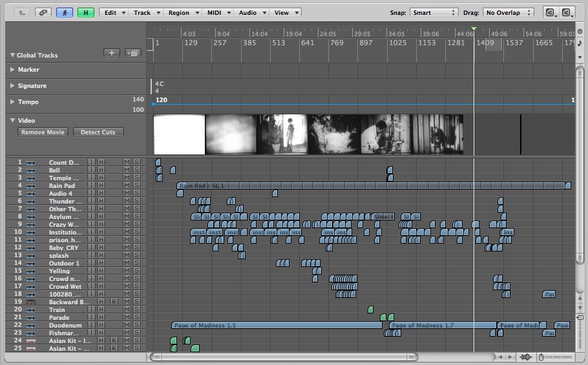Open the Audio menu
The height and width of the screenshot is (365, 588).
[251, 12]
